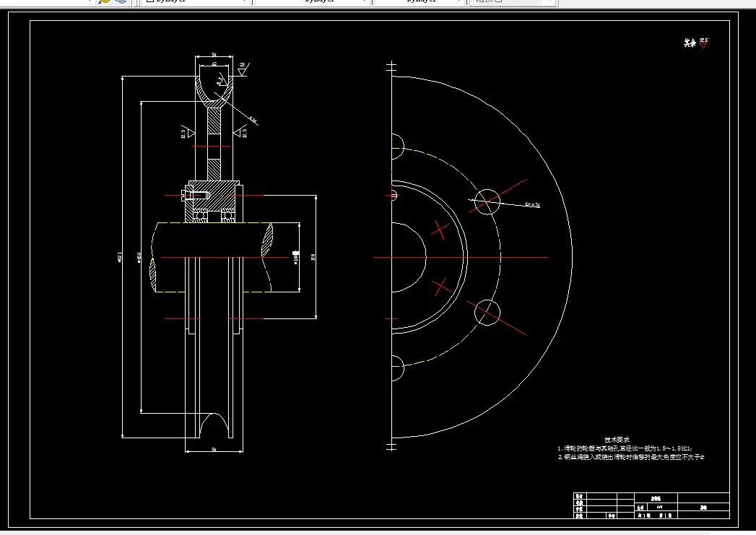Viewport: 756px width, 535px height.
Task: Select the hatched shaft break at right end
Action: 267,240
